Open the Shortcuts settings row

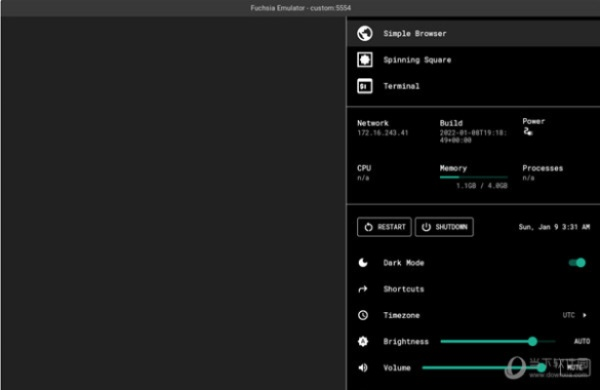click(x=473, y=289)
